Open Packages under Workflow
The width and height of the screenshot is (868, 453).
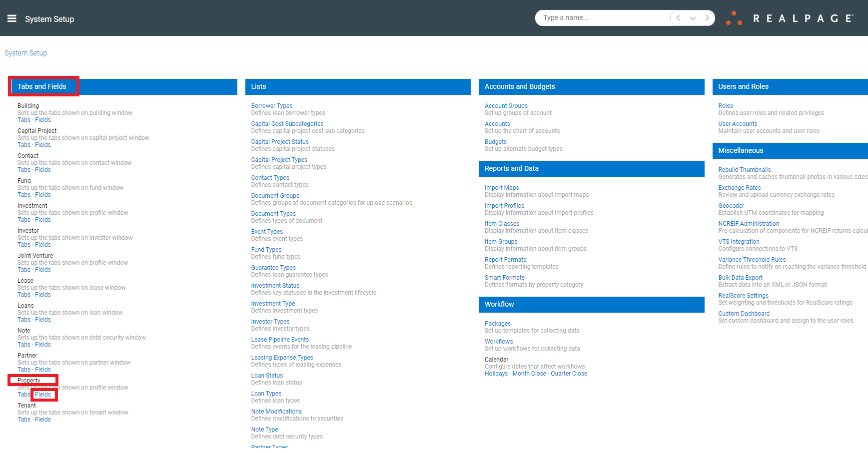[x=498, y=323]
